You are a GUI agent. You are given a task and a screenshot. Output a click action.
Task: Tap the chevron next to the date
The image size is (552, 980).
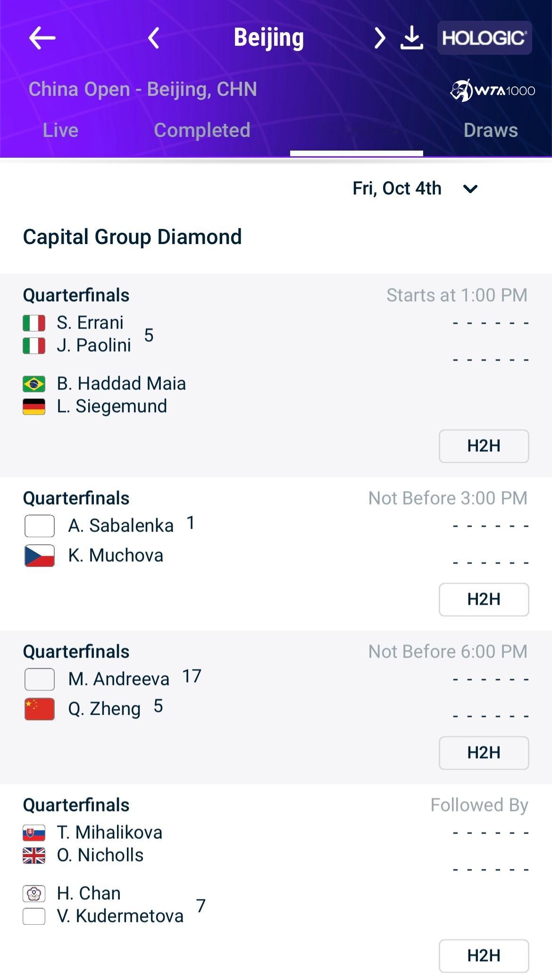click(470, 189)
